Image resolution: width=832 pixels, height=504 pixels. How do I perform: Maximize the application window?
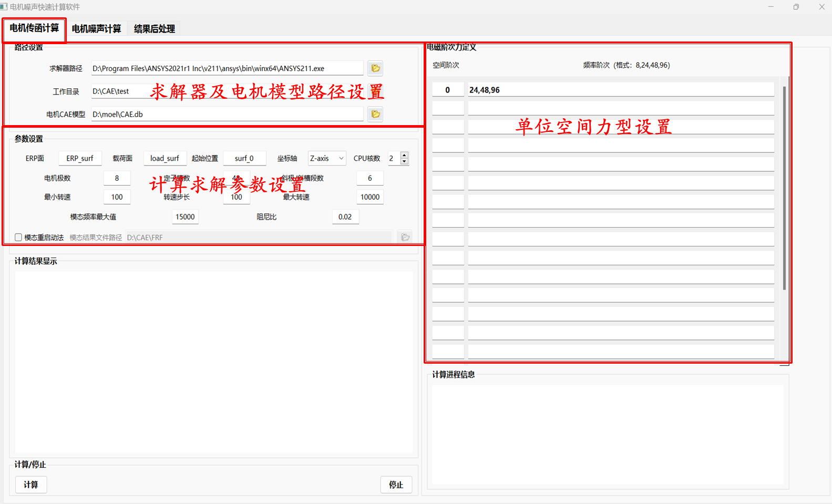(x=796, y=7)
